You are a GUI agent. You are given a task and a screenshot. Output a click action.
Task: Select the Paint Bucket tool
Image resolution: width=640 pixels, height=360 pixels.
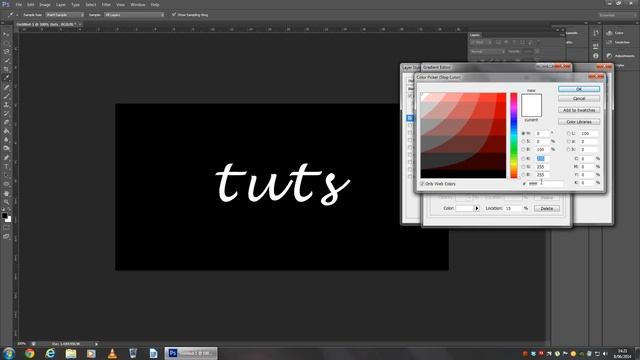pos(6,131)
